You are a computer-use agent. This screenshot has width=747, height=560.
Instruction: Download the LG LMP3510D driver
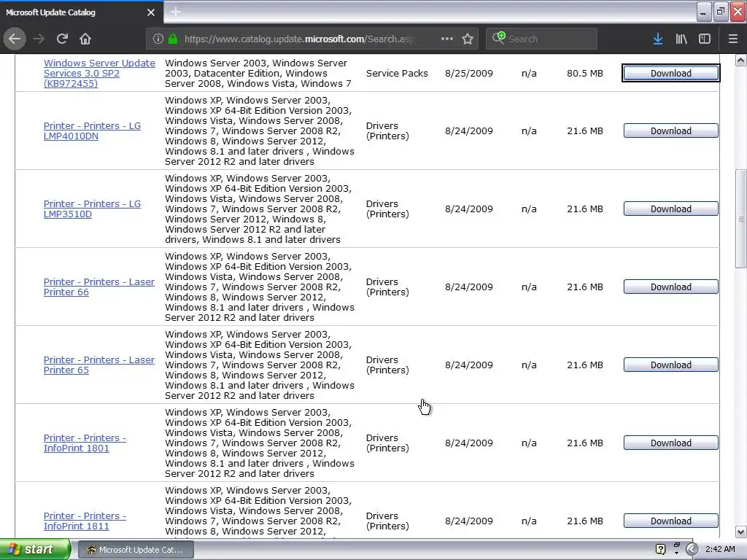(671, 209)
